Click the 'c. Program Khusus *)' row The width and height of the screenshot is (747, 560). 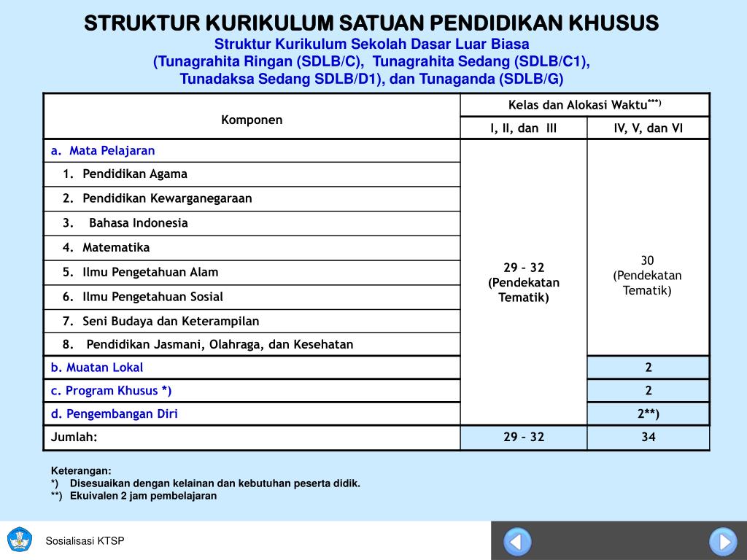(x=252, y=391)
